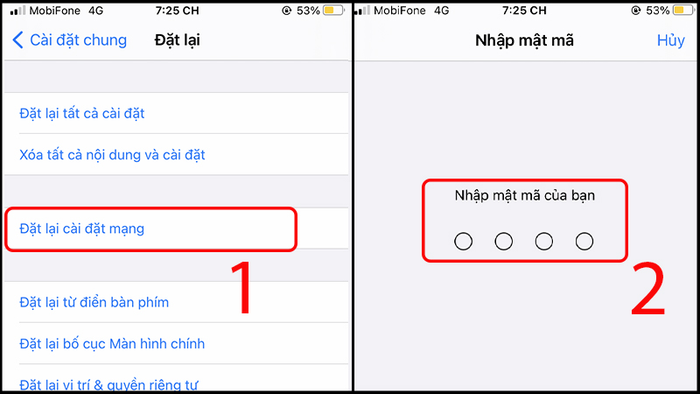This screenshot has width=700, height=394.
Task: Tap first passcode circle
Action: click(463, 241)
